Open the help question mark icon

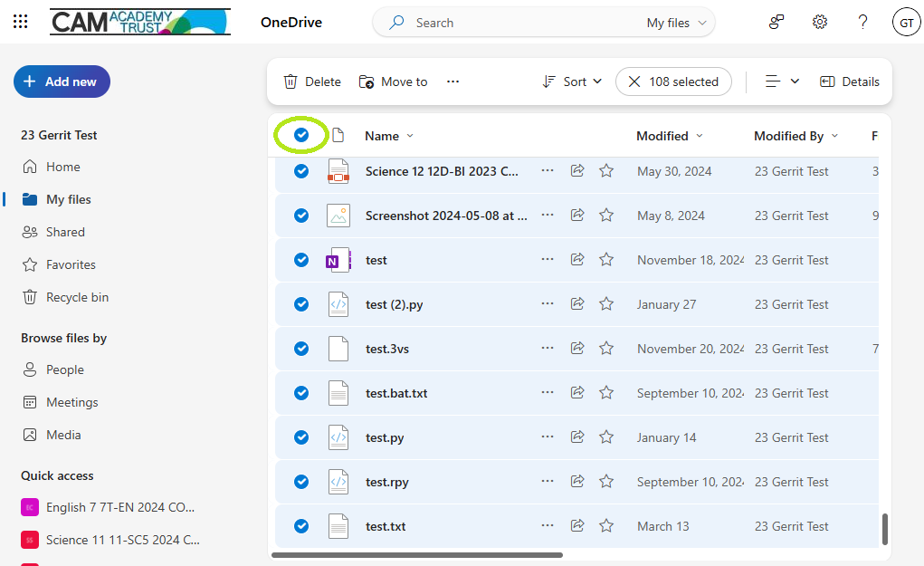point(862,23)
